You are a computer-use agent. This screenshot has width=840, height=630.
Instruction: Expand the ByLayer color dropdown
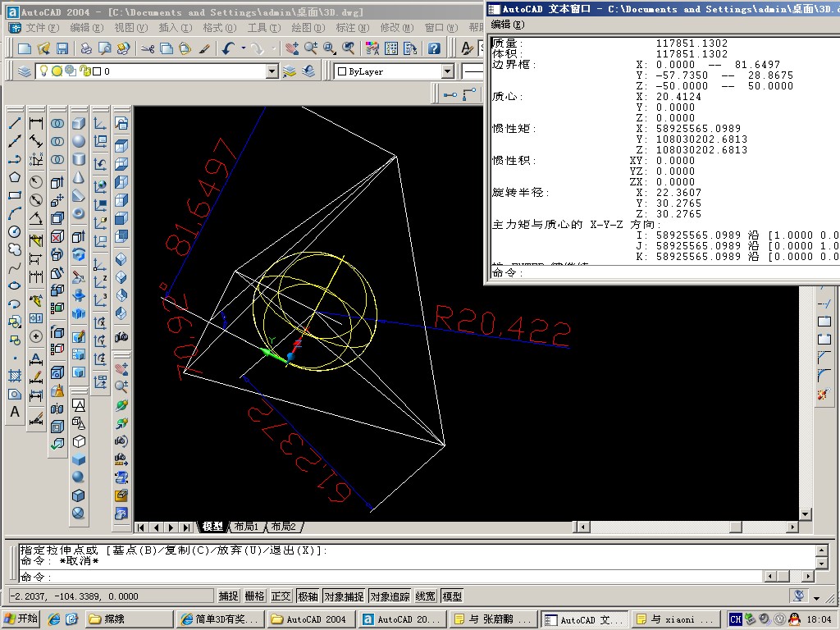click(448, 71)
